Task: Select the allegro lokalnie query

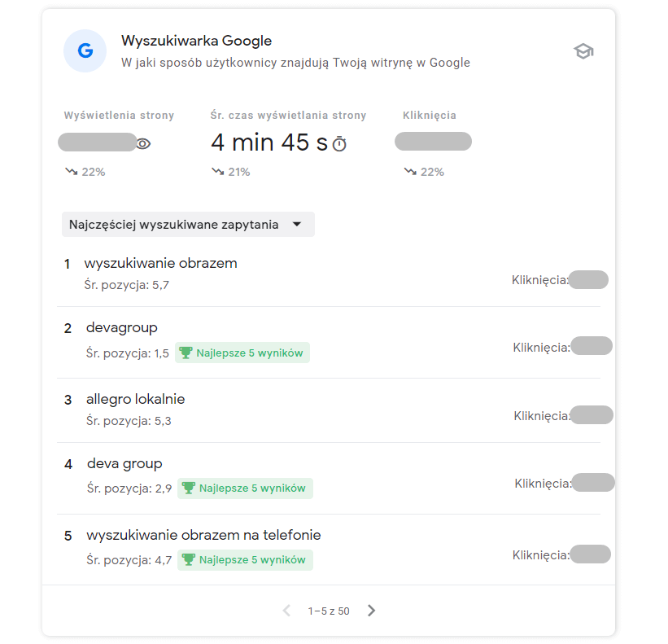Action: tap(136, 400)
